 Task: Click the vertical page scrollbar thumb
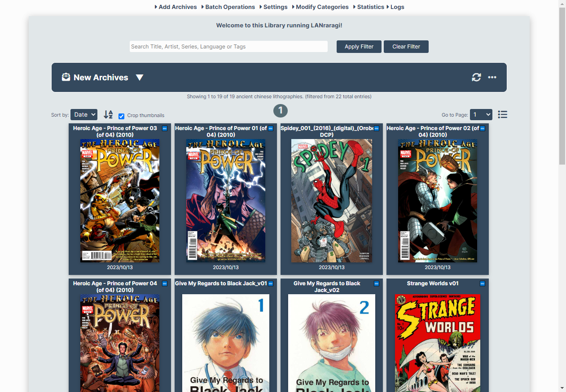click(562, 86)
